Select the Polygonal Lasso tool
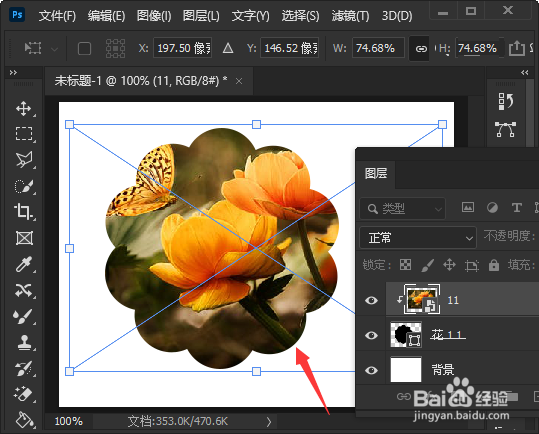 click(x=24, y=159)
